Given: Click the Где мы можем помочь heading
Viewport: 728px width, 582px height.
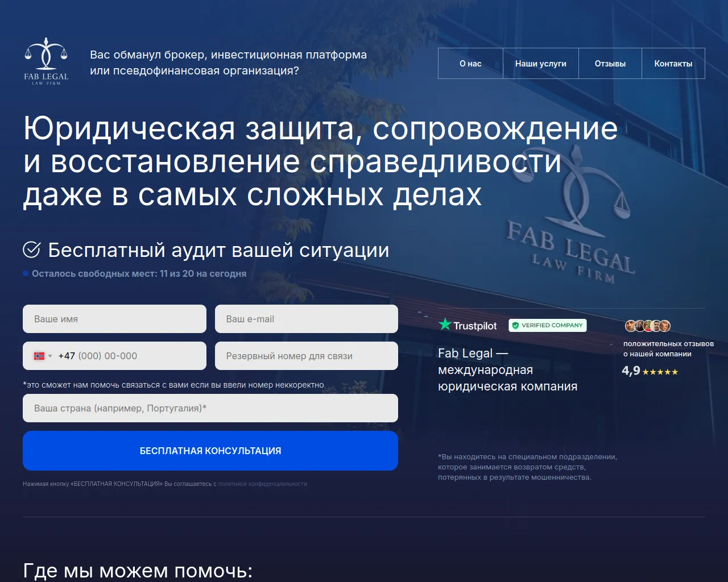Looking at the screenshot, I should click(138, 571).
